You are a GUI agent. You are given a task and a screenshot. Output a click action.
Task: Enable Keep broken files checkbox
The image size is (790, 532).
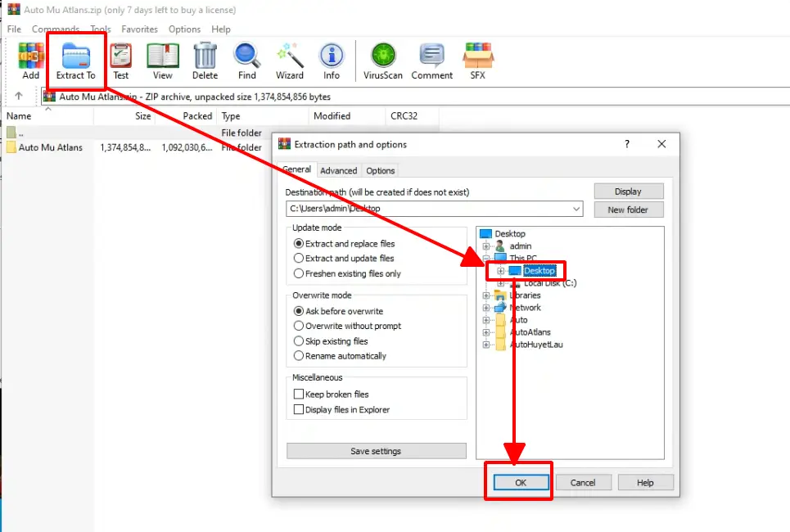pos(299,394)
